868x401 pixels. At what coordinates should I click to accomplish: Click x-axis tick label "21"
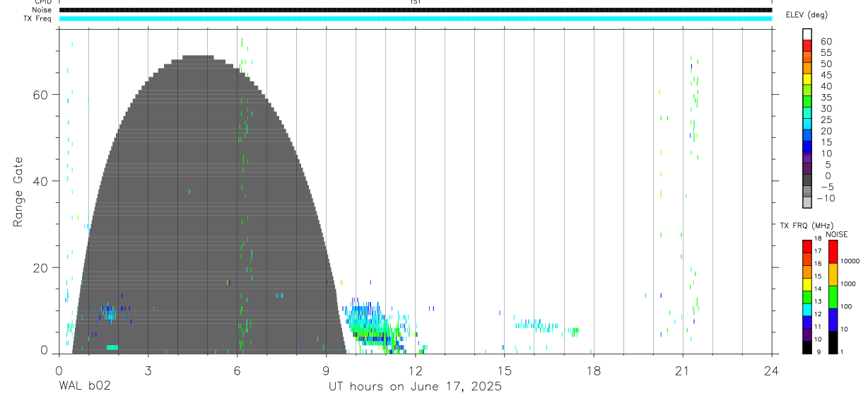coord(682,370)
